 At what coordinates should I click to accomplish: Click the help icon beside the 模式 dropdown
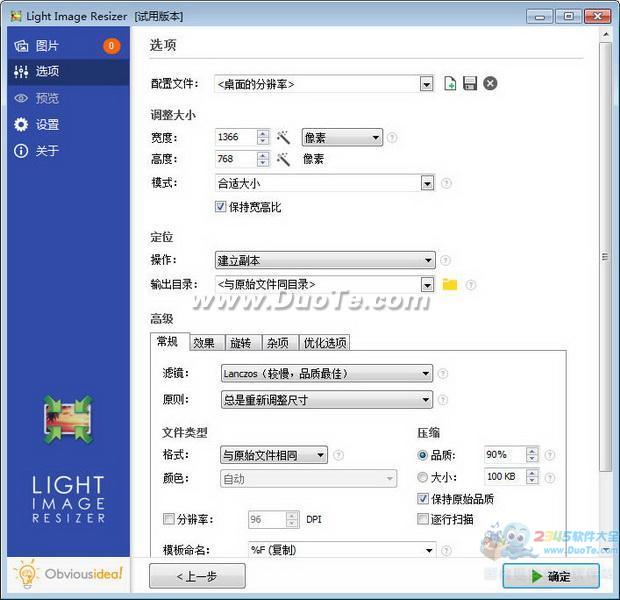(446, 183)
